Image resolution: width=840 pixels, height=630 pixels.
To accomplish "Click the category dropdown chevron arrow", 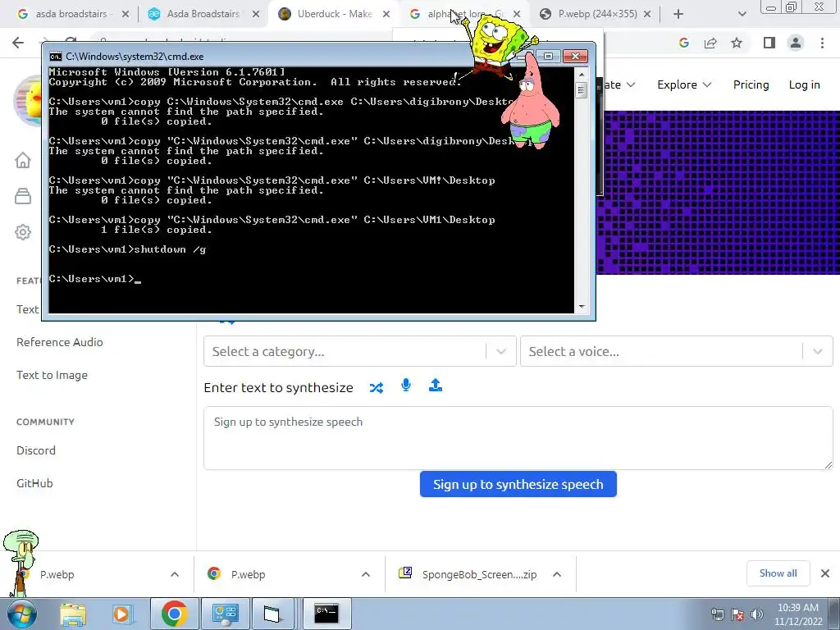I will pyautogui.click(x=501, y=351).
